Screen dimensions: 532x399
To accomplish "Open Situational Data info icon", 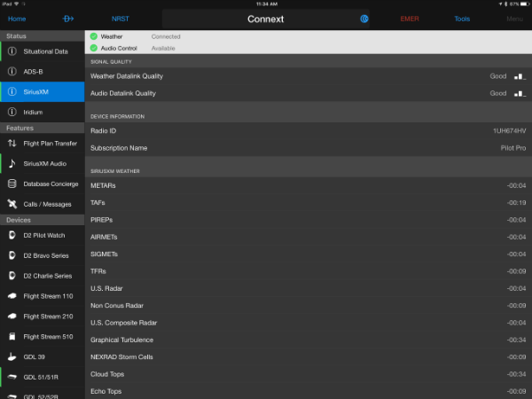I will pos(12,51).
